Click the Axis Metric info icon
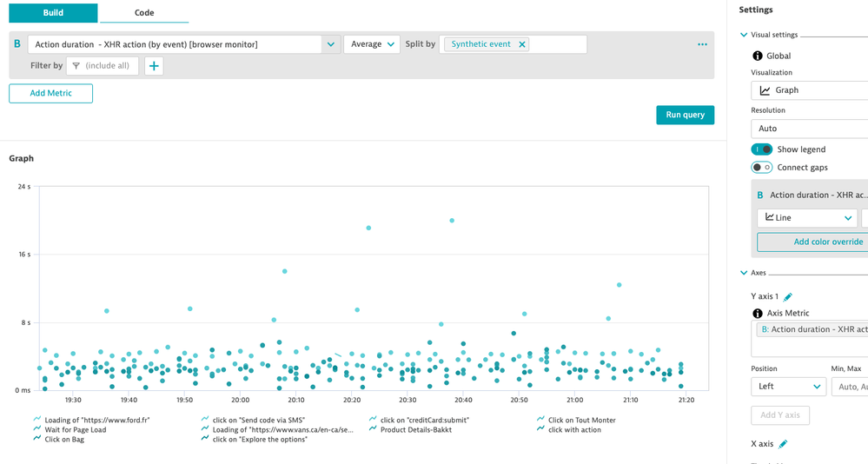868x464 pixels. click(757, 313)
